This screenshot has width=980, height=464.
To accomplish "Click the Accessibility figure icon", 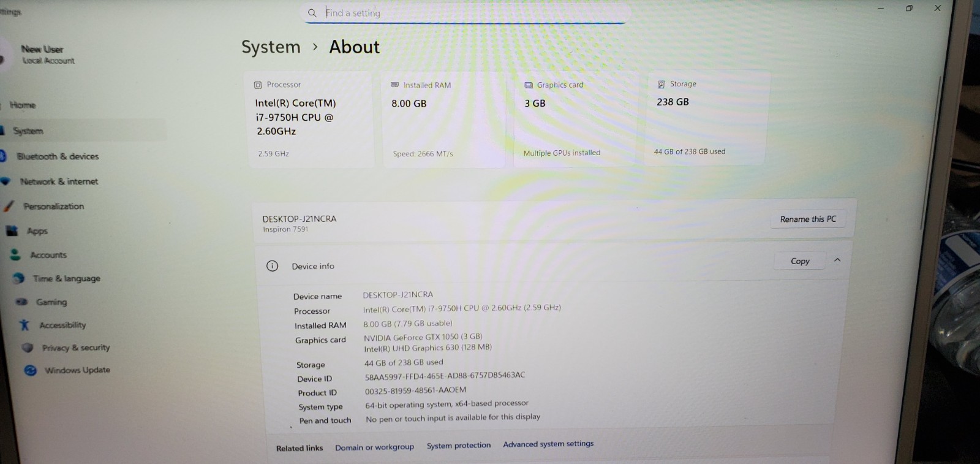I will (x=24, y=325).
